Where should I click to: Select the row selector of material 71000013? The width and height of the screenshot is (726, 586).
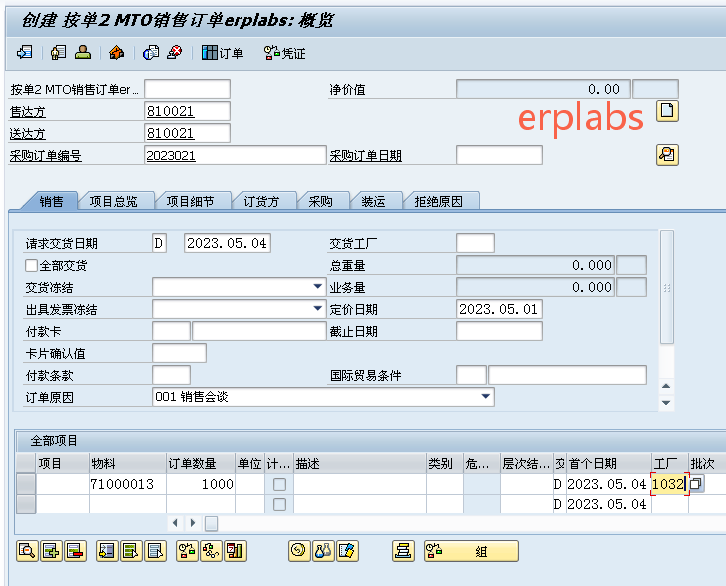click(x=26, y=484)
